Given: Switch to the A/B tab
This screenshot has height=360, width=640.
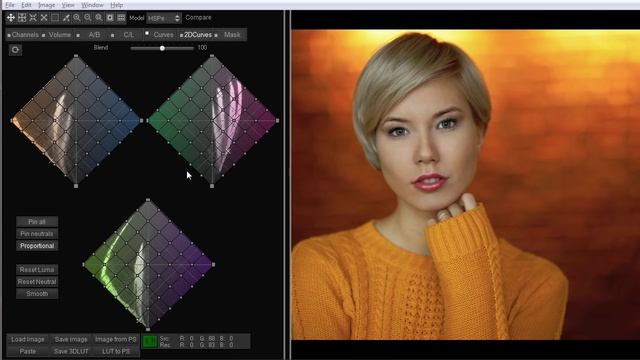Looking at the screenshot, I should (x=94, y=35).
